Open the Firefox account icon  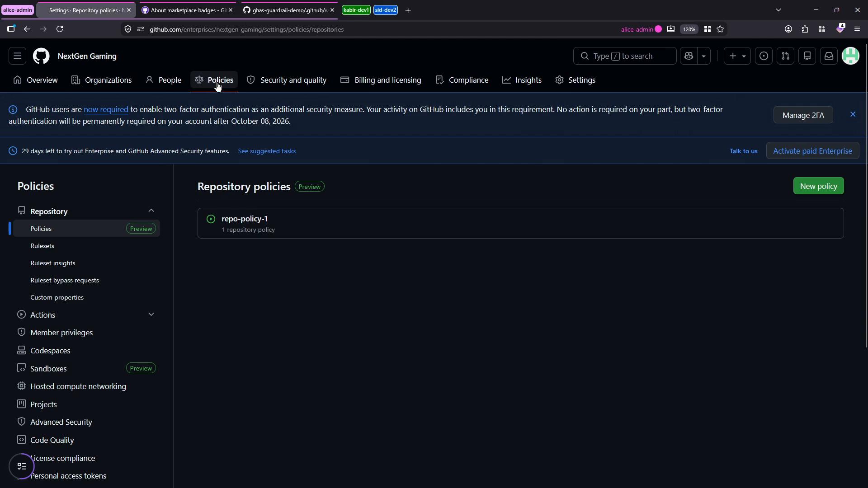(788, 29)
